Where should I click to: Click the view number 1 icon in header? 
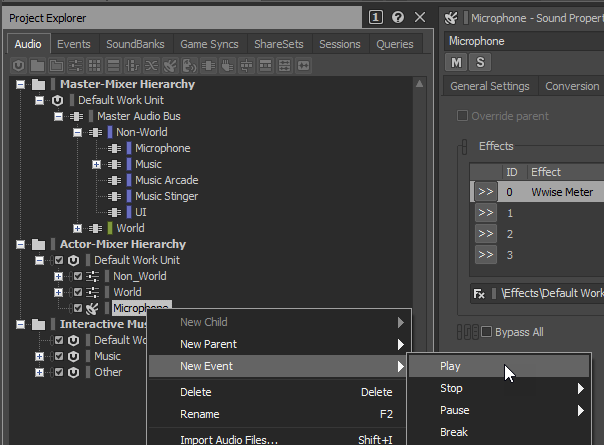tap(376, 17)
